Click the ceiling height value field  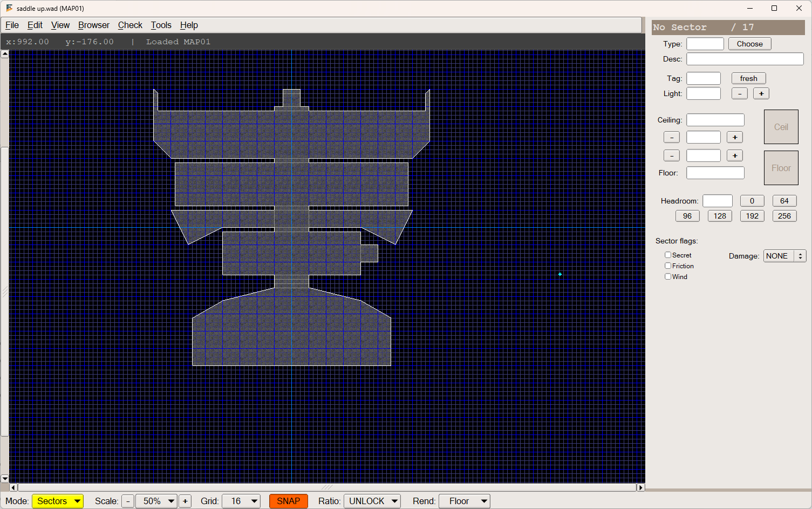pyautogui.click(x=704, y=137)
